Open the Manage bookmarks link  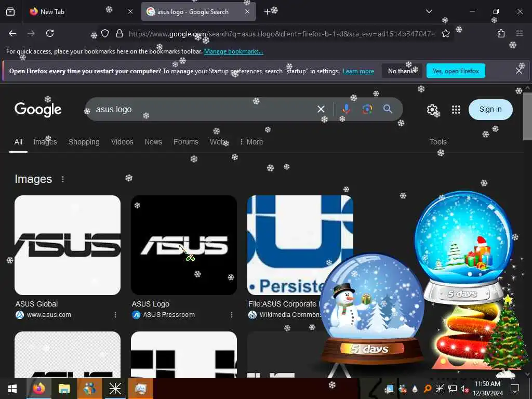click(x=233, y=51)
